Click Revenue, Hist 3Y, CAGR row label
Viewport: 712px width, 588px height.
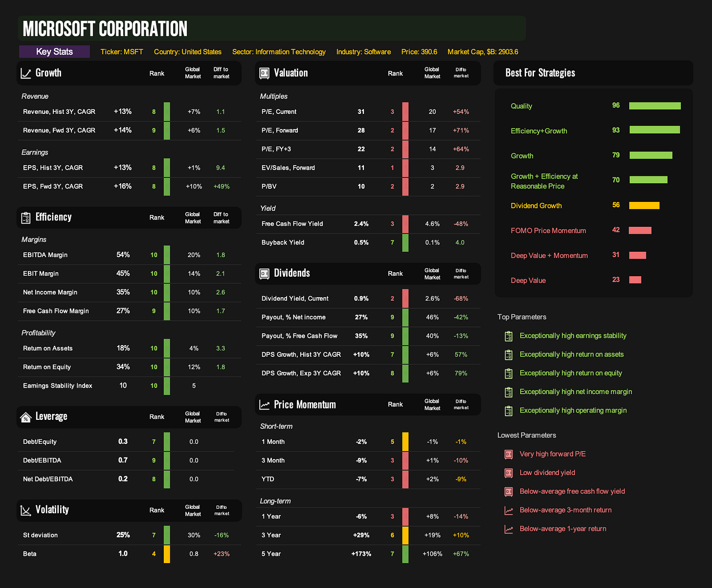[x=59, y=112]
